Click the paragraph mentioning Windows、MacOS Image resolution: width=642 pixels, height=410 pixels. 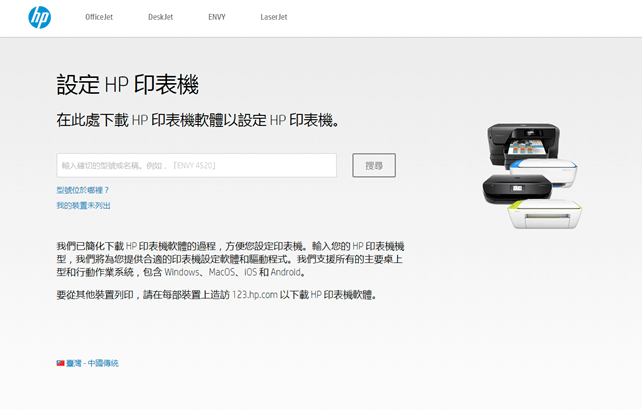tap(230, 259)
